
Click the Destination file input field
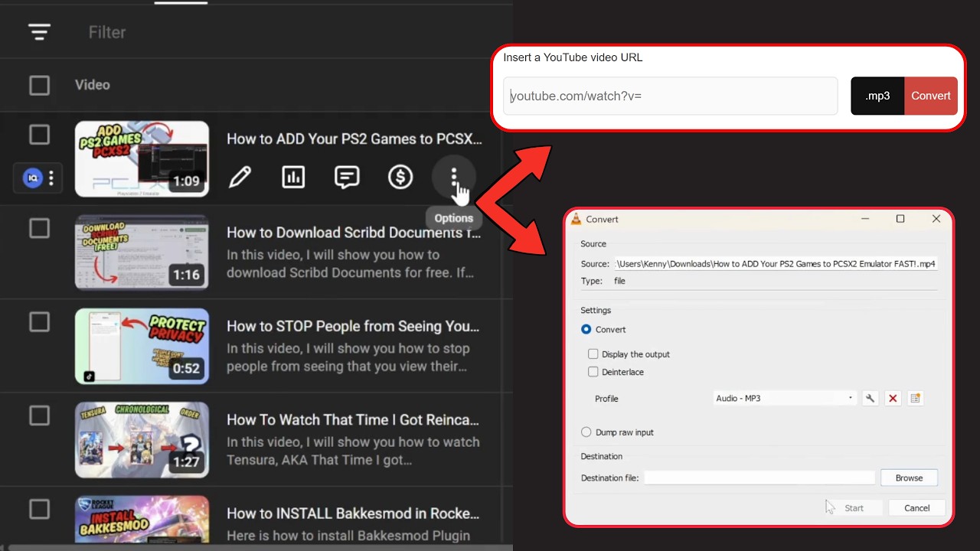click(x=759, y=478)
